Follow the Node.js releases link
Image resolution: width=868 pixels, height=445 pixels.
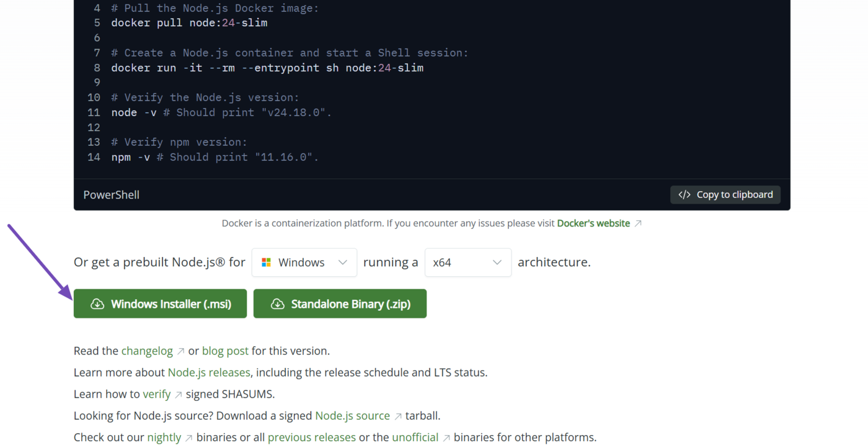click(209, 372)
